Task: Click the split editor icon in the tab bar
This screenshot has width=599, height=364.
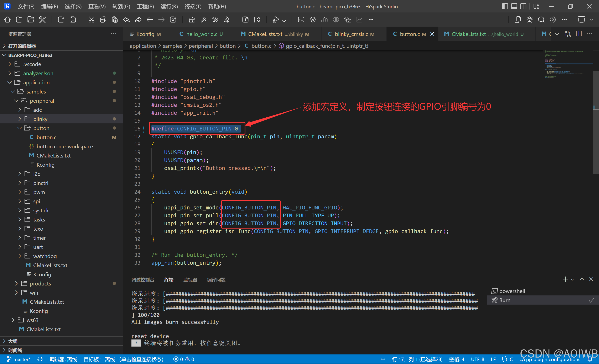Action: click(x=579, y=34)
